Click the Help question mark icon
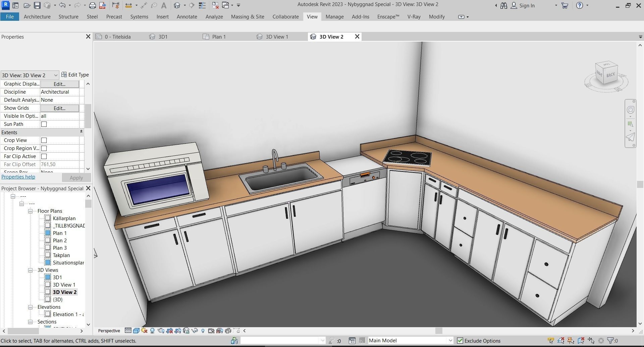Screen dimensions: 644x347 coord(579,5)
